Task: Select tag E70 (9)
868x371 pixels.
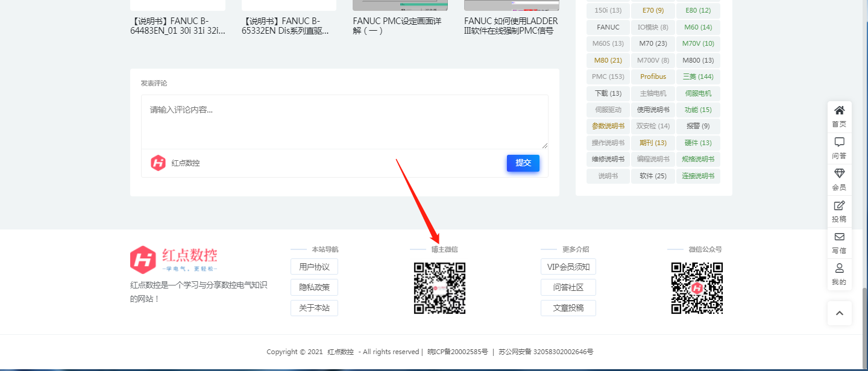Action: pos(653,10)
